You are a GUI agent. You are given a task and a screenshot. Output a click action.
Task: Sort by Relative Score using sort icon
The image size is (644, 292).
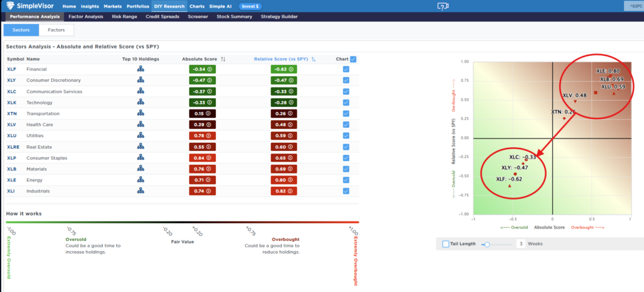(313, 59)
